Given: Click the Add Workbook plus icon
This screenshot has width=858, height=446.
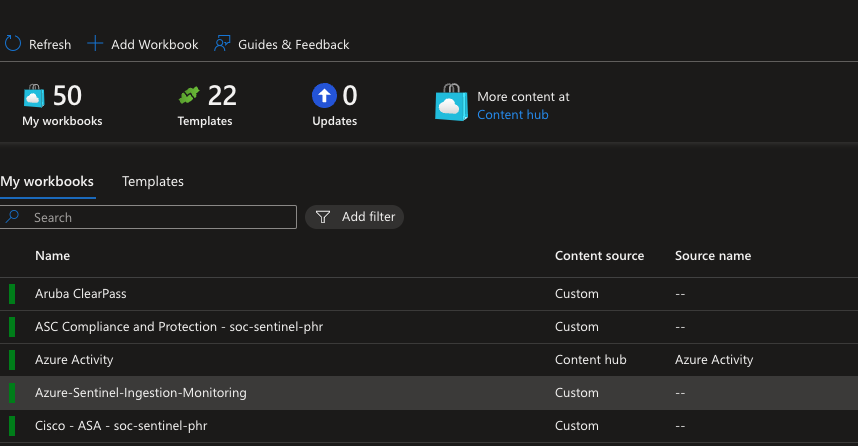Looking at the screenshot, I should click(95, 44).
